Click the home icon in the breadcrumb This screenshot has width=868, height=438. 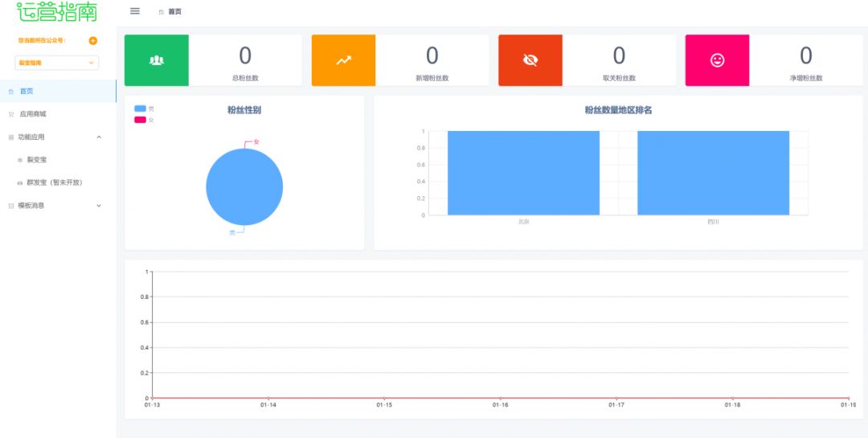click(x=162, y=12)
